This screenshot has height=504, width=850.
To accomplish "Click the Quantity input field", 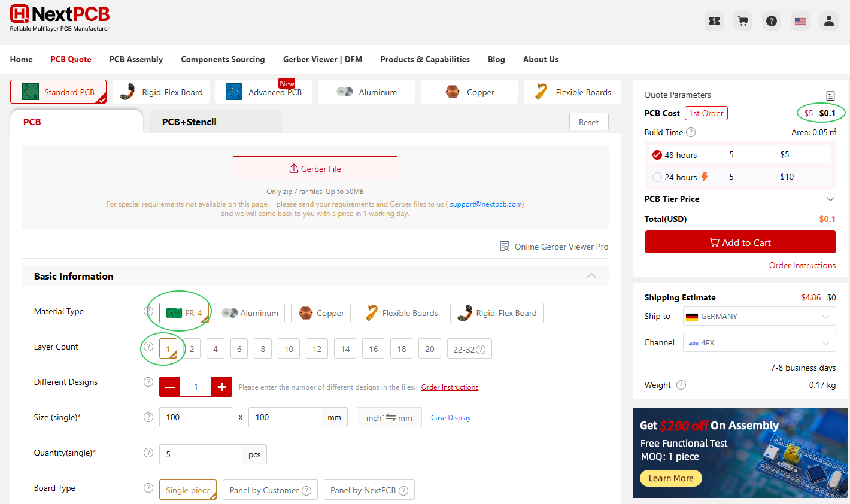I will coord(200,454).
